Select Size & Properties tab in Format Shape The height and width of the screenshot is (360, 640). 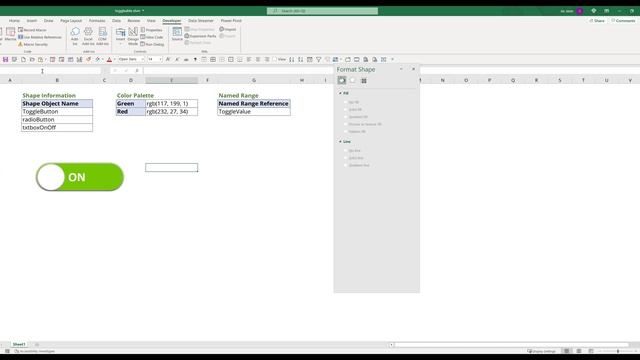coord(364,81)
